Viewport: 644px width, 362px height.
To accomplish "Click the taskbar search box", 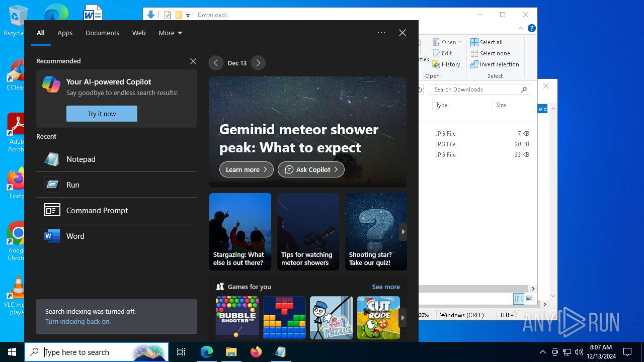I will point(97,352).
